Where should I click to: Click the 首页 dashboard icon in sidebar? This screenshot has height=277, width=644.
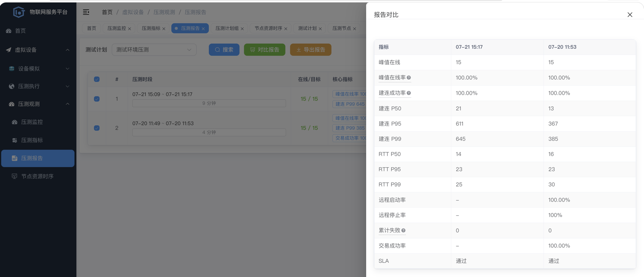(9, 31)
